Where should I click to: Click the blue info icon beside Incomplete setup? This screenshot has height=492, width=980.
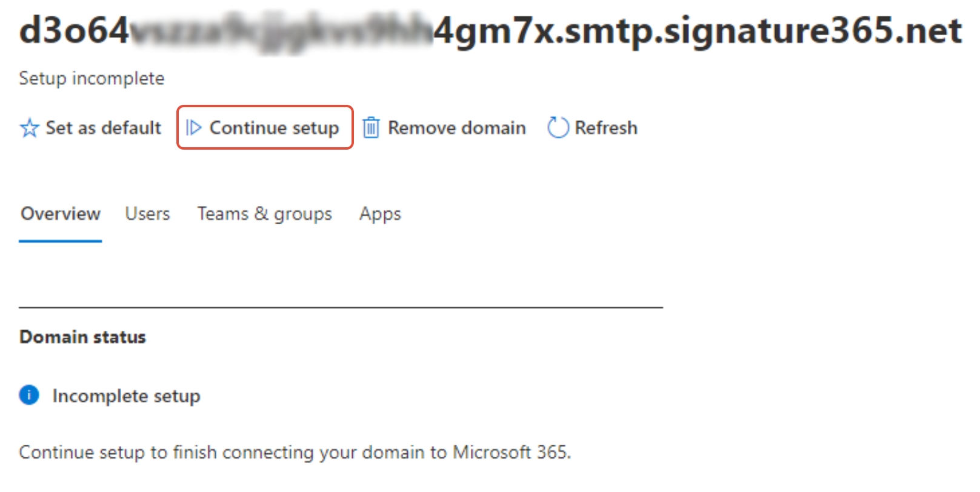click(x=29, y=395)
